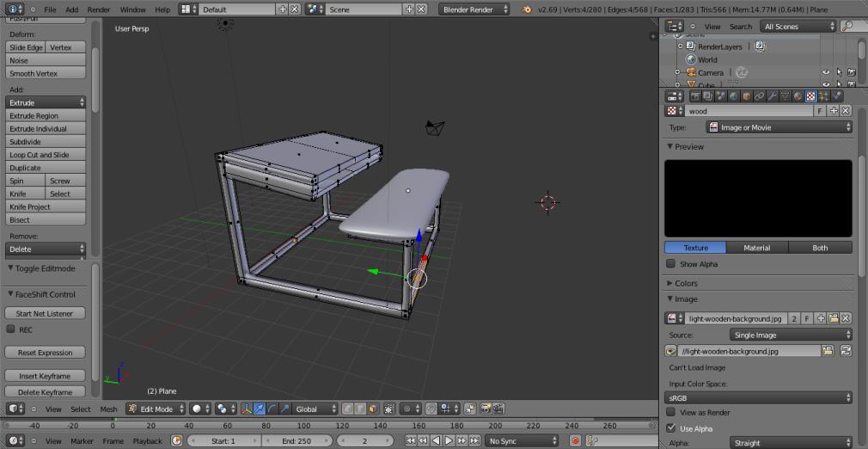Screen dimensions: 868x449
Task: Toggle the auto keyframe record button
Action: (576, 440)
